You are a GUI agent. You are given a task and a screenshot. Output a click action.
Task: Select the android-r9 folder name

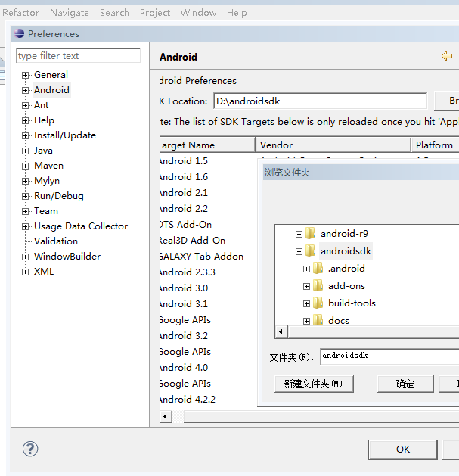coord(344,233)
